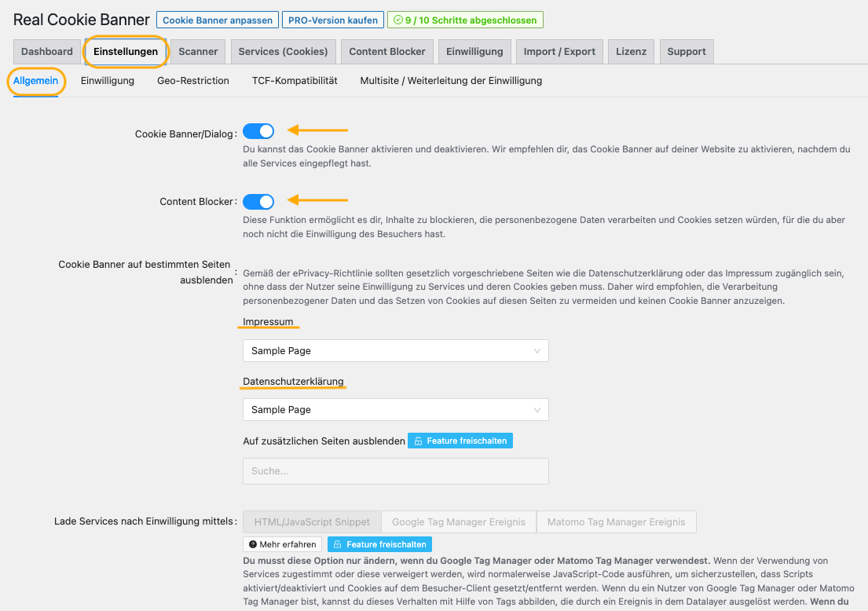Viewport: 868px width, 611px height.
Task: Click '9 / 10 Schritte abgeschlossen' button
Action: point(465,20)
